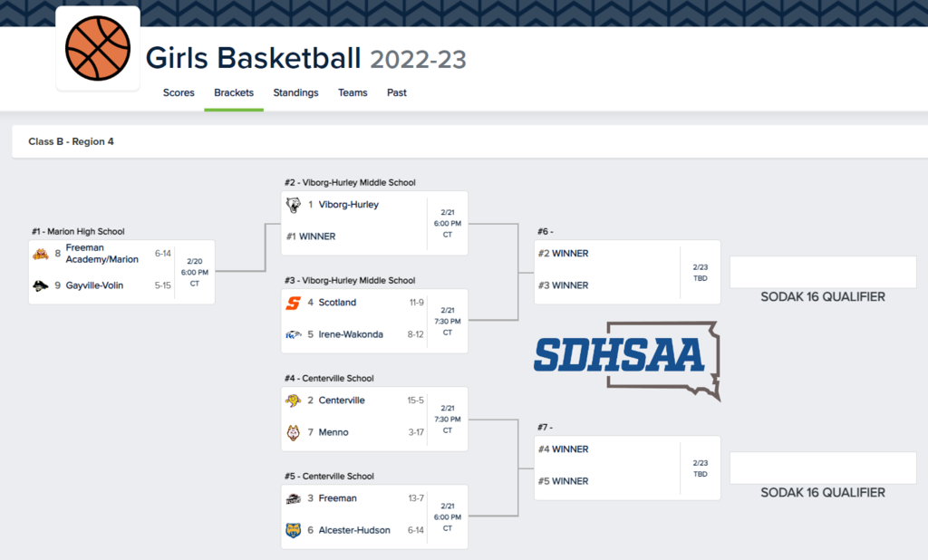The width and height of the screenshot is (928, 560).
Task: Open the Viborg-Hurley team link
Action: click(x=349, y=205)
